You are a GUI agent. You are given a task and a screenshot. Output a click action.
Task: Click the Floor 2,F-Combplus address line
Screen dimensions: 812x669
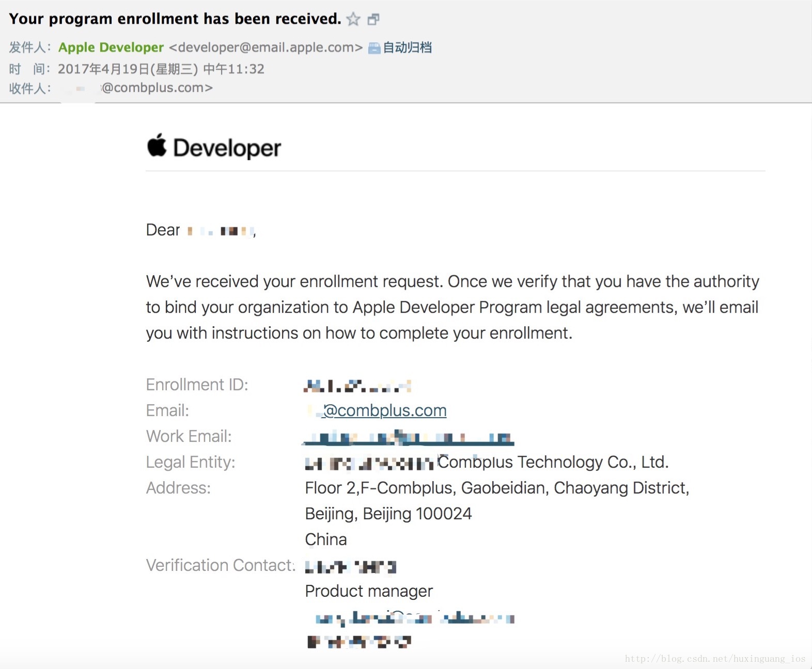tap(496, 488)
